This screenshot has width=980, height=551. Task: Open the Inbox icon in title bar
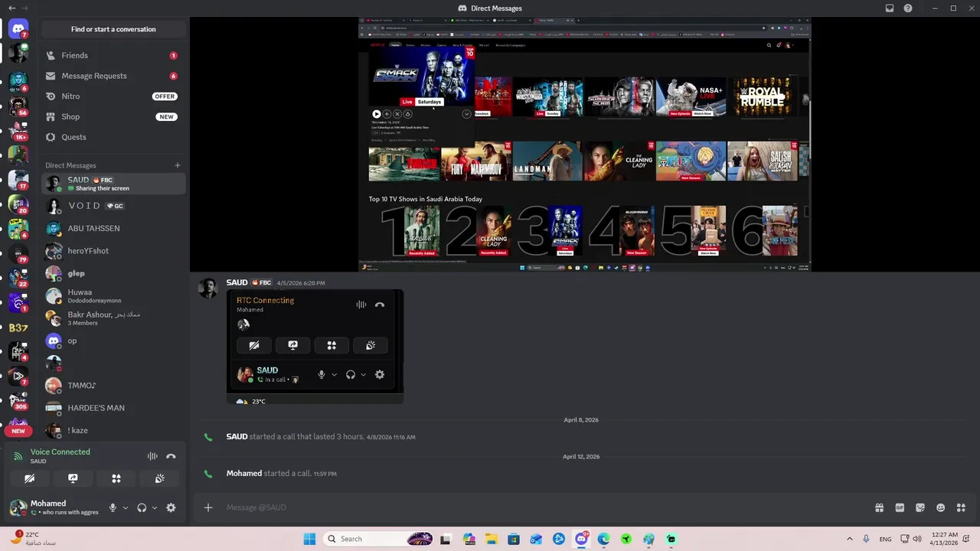890,8
